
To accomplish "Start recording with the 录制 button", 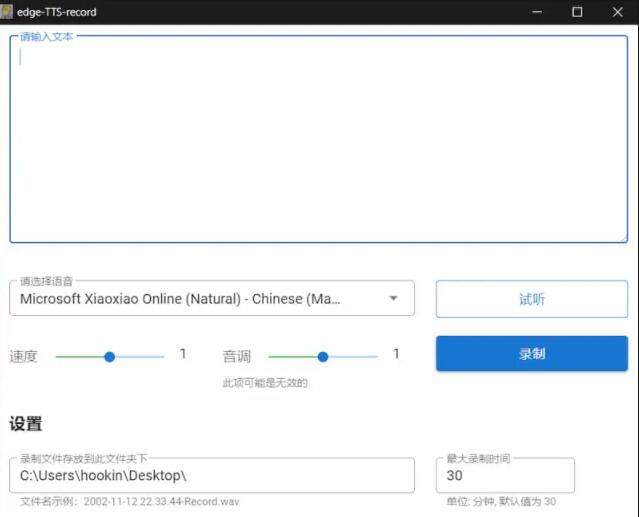I will tap(531, 354).
